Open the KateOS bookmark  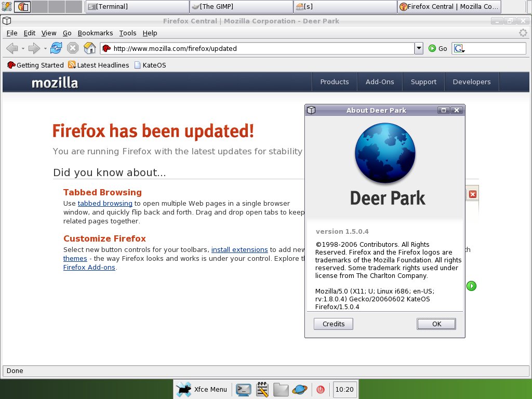click(x=150, y=65)
